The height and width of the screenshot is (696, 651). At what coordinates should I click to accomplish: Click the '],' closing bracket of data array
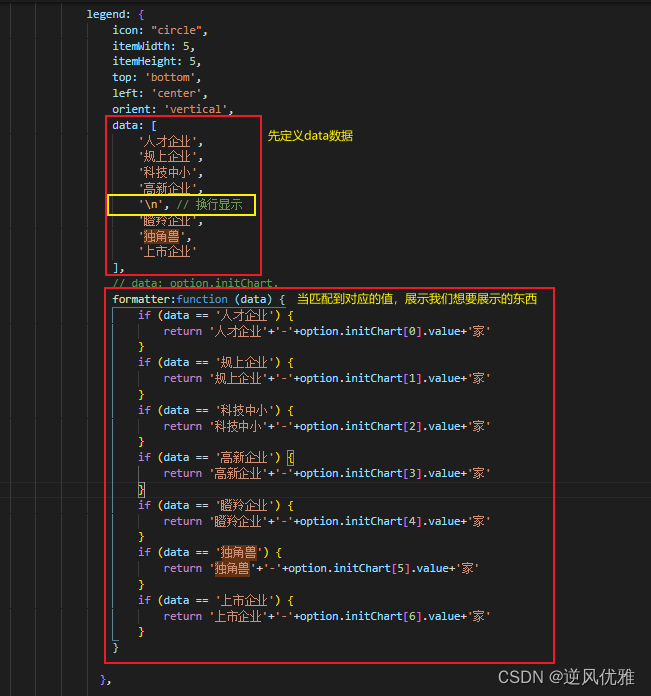pos(118,268)
